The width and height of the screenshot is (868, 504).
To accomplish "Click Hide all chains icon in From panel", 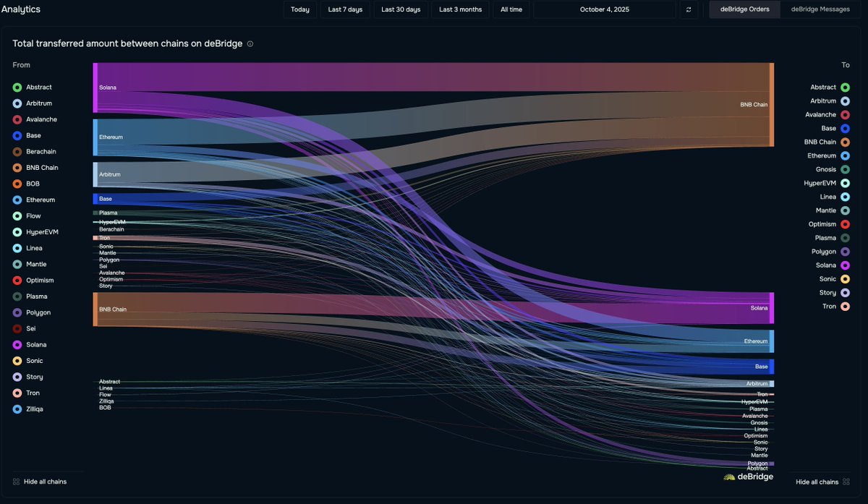I will 17,482.
